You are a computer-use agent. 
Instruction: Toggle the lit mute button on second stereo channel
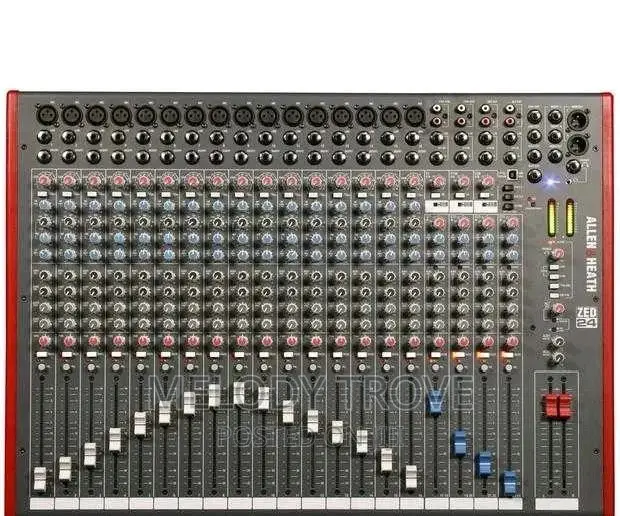point(458,355)
